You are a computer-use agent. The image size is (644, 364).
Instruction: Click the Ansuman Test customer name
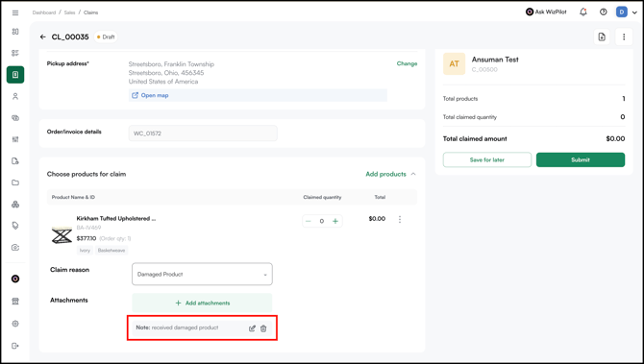tap(495, 60)
